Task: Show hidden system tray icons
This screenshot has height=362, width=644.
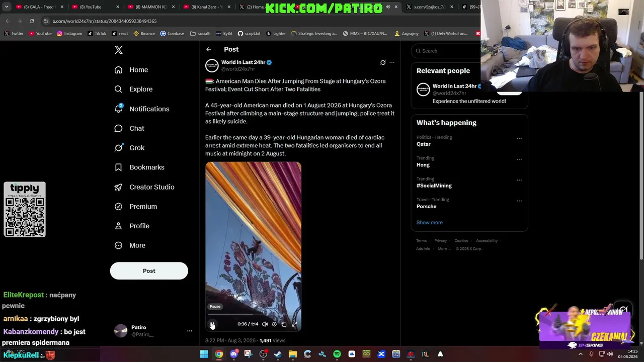Action: pos(581,354)
